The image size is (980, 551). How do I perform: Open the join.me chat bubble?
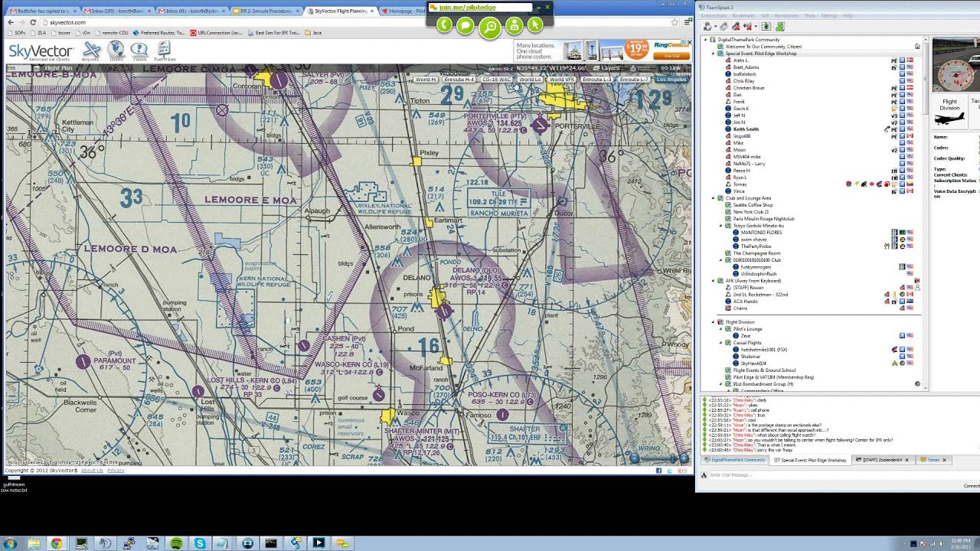coord(465,25)
